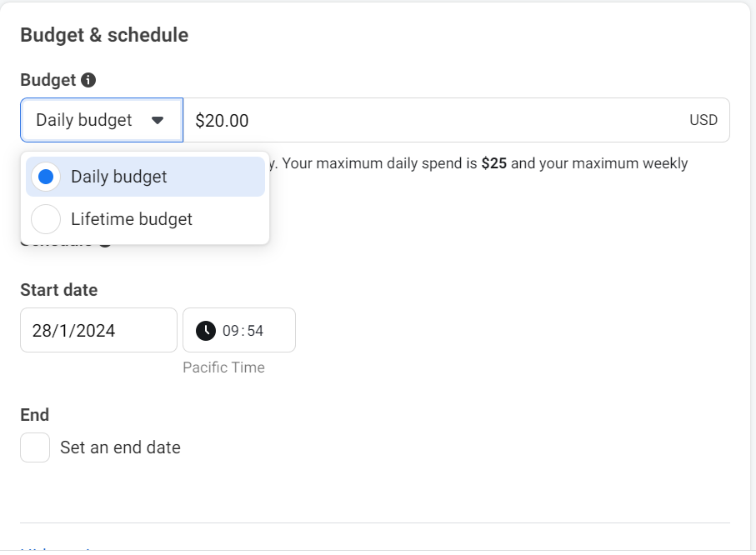The width and height of the screenshot is (756, 555).
Task: Click the Budget & schedule heading
Action: point(104,35)
